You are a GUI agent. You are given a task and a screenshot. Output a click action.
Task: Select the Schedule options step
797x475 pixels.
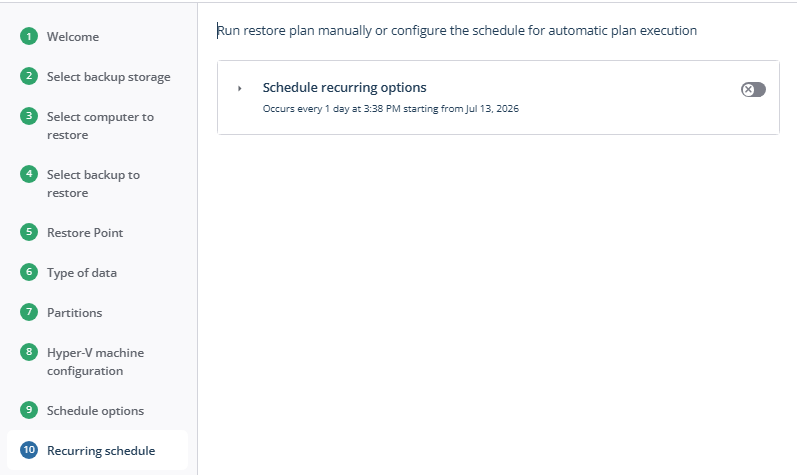95,410
